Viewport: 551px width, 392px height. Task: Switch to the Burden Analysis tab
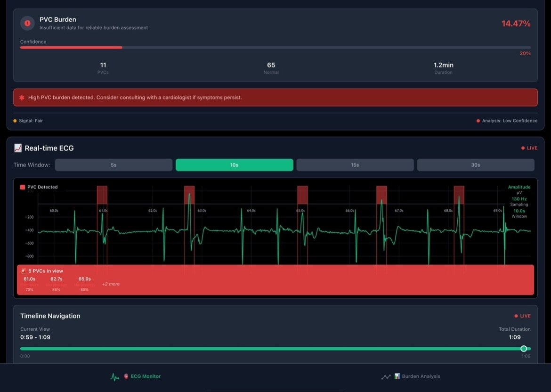(x=416, y=376)
